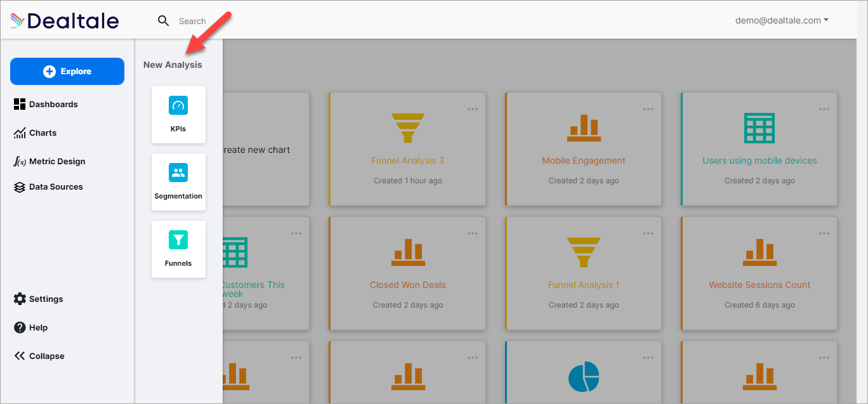Click into the Search field

[x=192, y=21]
